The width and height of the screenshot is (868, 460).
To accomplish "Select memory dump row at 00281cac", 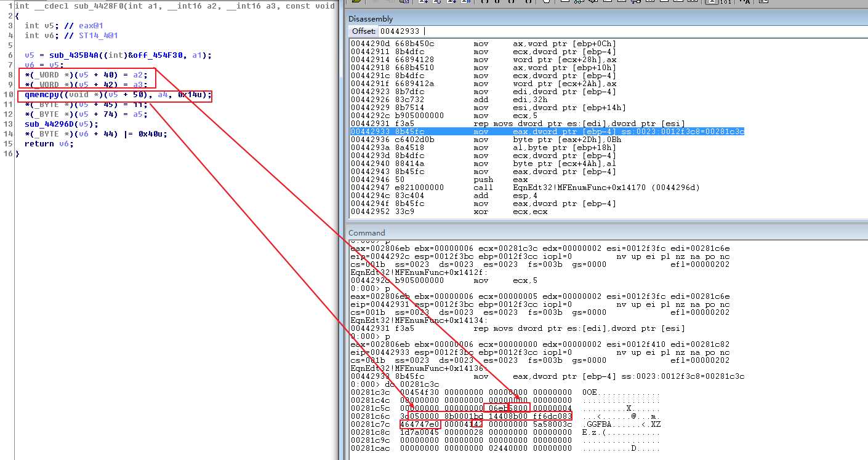I will pyautogui.click(x=505, y=448).
